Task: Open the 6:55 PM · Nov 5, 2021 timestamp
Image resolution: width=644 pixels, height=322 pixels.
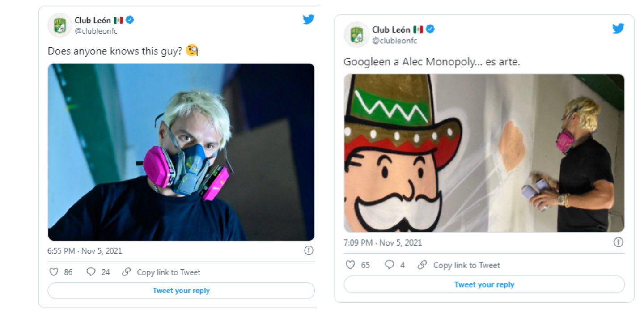Action: click(85, 251)
